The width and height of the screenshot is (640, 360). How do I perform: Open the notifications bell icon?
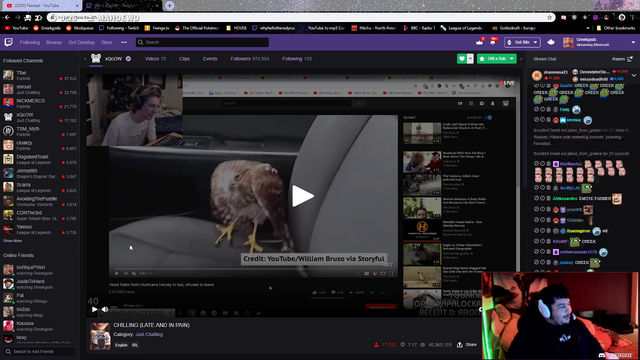tap(493, 42)
